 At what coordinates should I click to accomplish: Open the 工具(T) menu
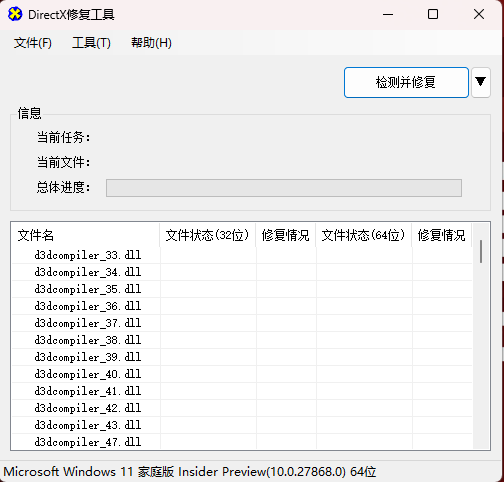(x=91, y=43)
